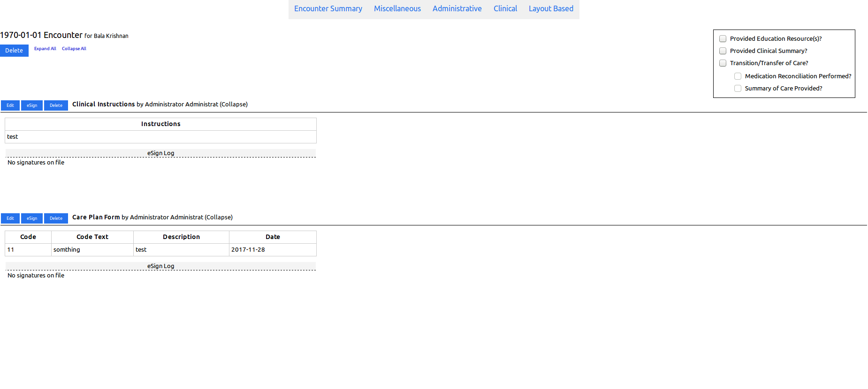eSign the Clinical Instructions form

pos(32,105)
